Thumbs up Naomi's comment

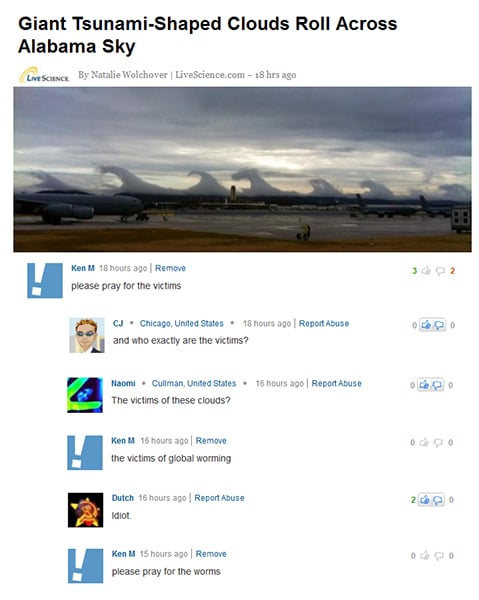pos(424,385)
